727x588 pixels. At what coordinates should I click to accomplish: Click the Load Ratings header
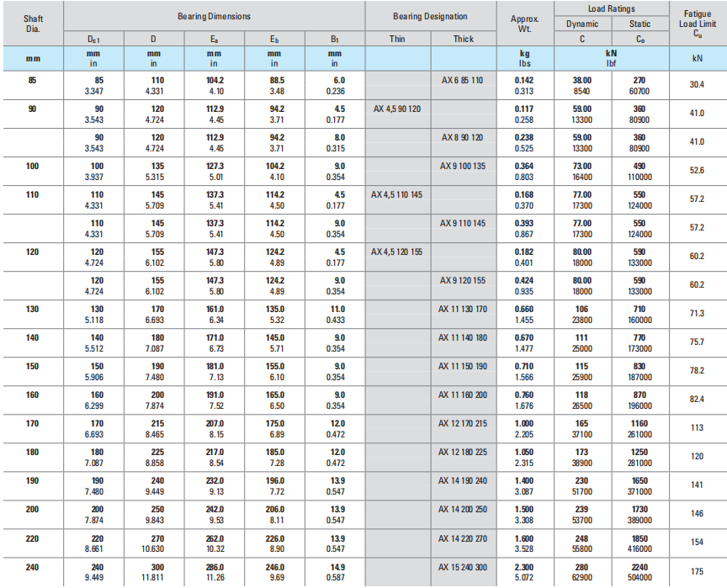611,8
